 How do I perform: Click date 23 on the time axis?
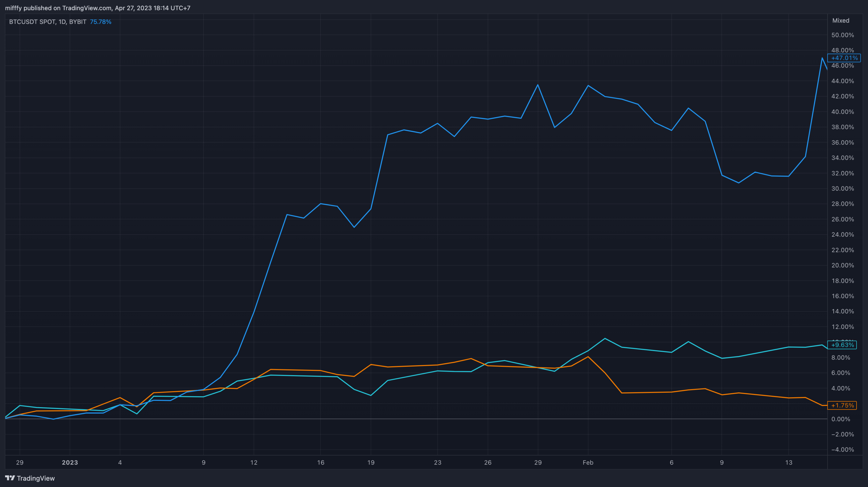coord(437,462)
